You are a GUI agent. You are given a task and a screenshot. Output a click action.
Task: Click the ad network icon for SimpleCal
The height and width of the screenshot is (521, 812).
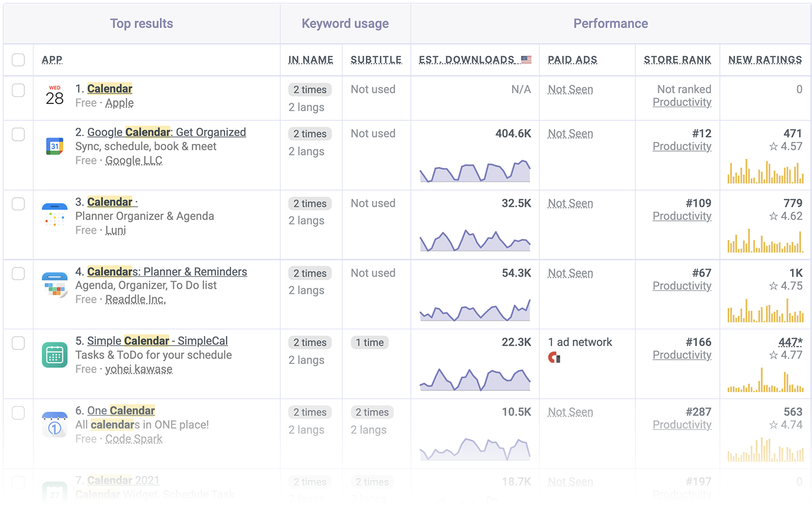coord(554,357)
